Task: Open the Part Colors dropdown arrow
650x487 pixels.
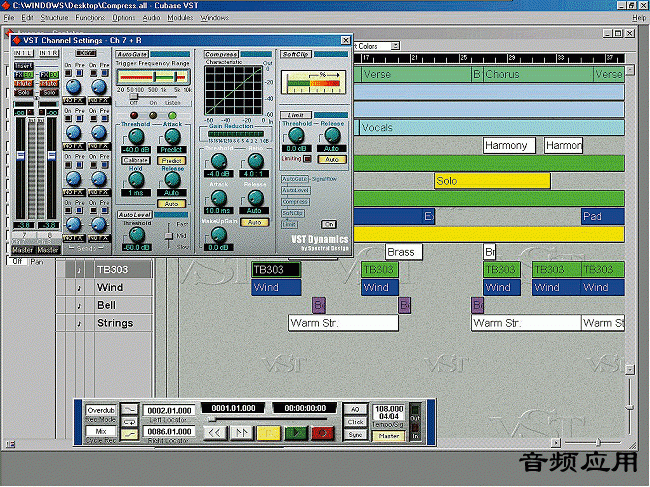Action: coord(395,46)
